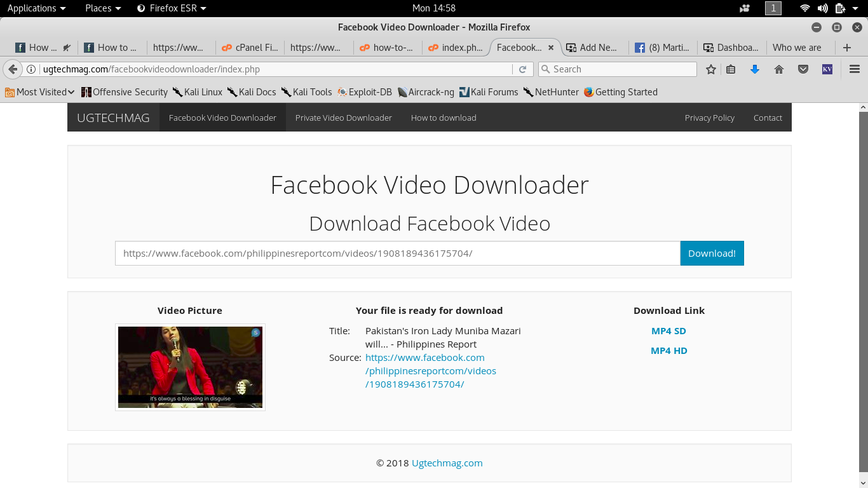868x488 pixels.
Task: Switch to the Add Ne... tab
Action: click(x=594, y=48)
